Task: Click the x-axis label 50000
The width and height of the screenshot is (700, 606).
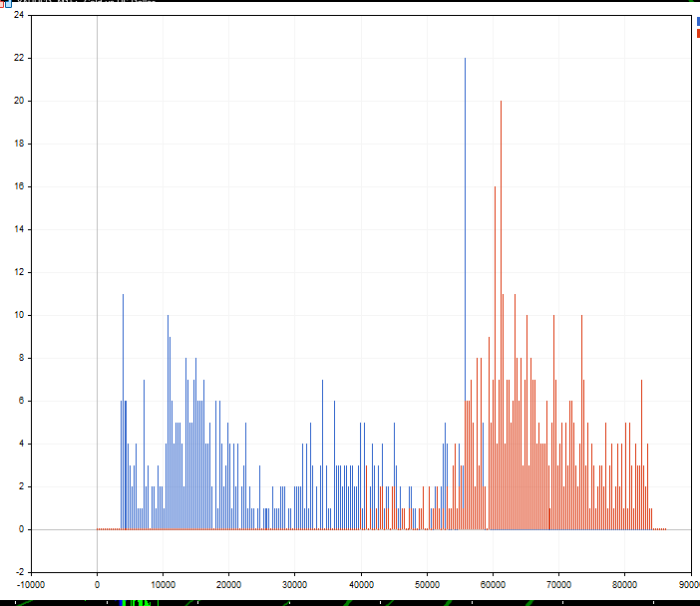Action: (427, 585)
